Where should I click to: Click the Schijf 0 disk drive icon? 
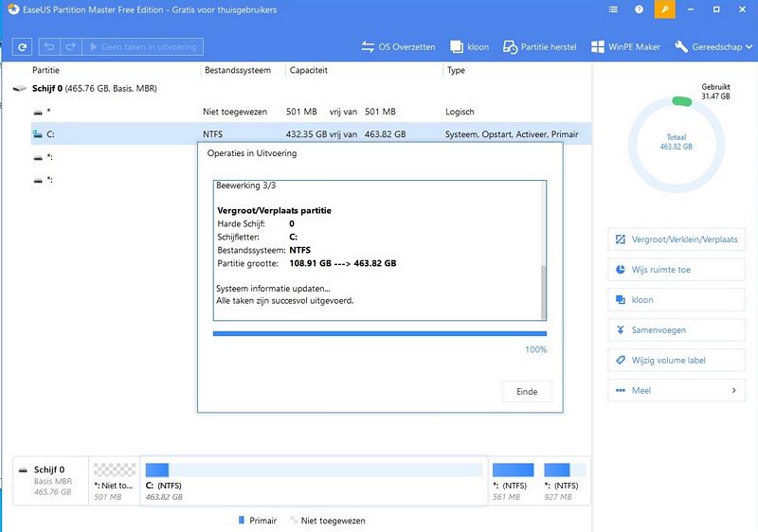point(19,88)
